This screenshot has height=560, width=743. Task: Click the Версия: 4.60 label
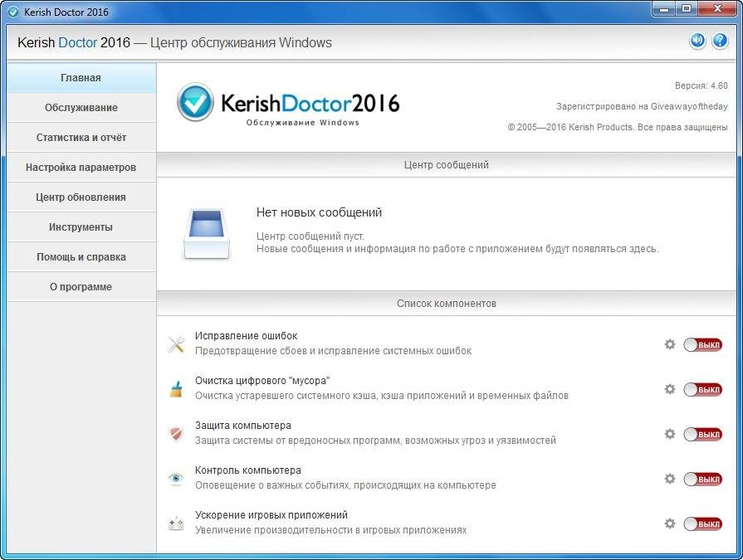tap(701, 85)
